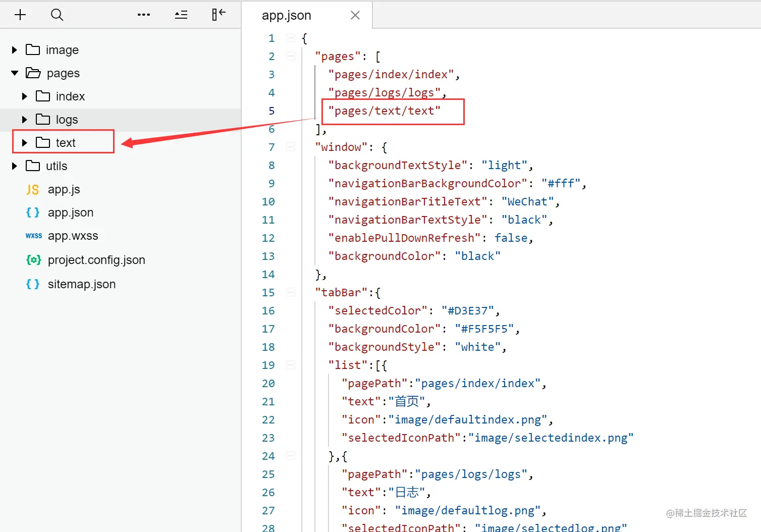This screenshot has height=532, width=761.
Task: Open the sitemap.json file name
Action: [x=82, y=284]
